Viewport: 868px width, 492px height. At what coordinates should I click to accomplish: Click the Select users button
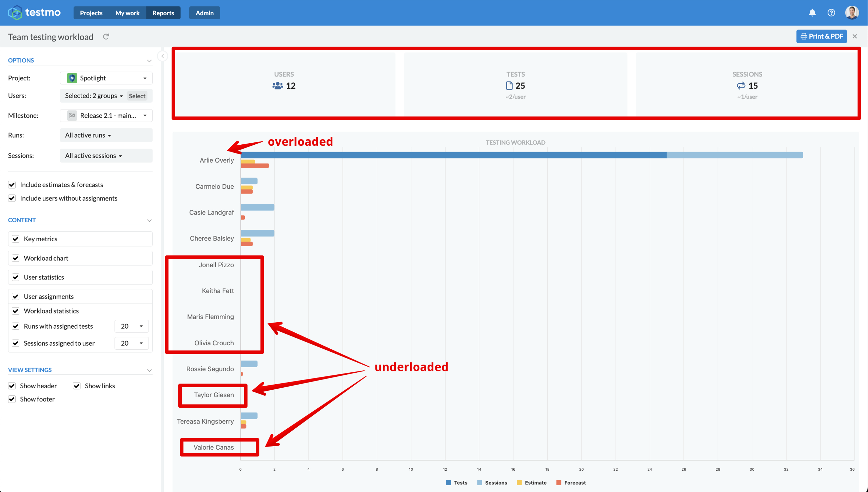[x=137, y=96]
